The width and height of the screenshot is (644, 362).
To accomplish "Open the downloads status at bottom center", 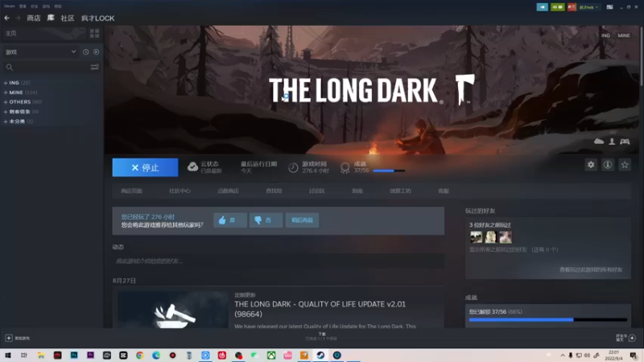I will point(321,336).
